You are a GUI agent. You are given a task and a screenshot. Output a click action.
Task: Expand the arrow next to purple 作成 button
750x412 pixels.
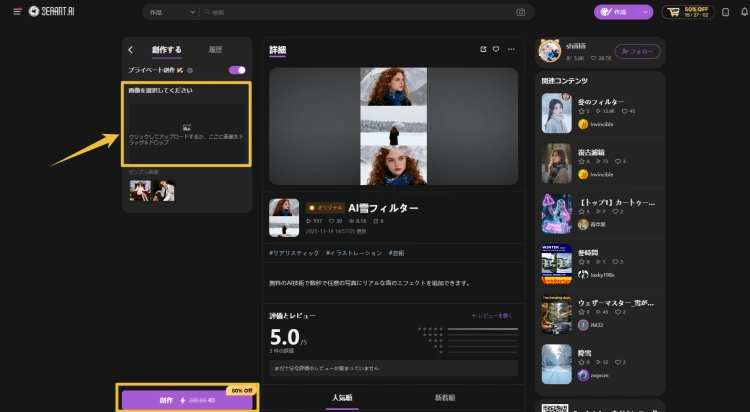pyautogui.click(x=647, y=12)
